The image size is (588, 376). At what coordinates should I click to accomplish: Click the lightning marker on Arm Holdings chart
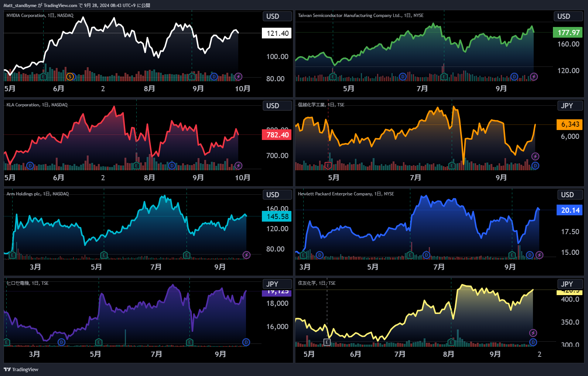coord(246,255)
